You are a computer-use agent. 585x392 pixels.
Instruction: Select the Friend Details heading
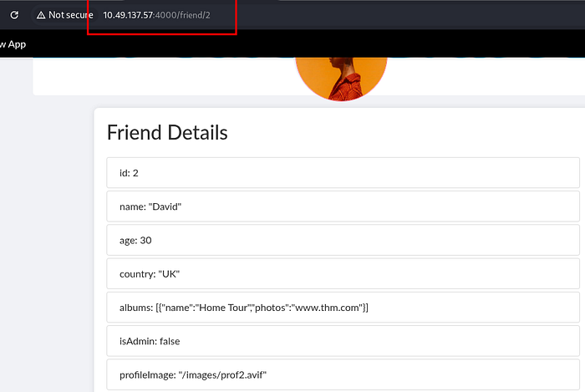pos(167,132)
